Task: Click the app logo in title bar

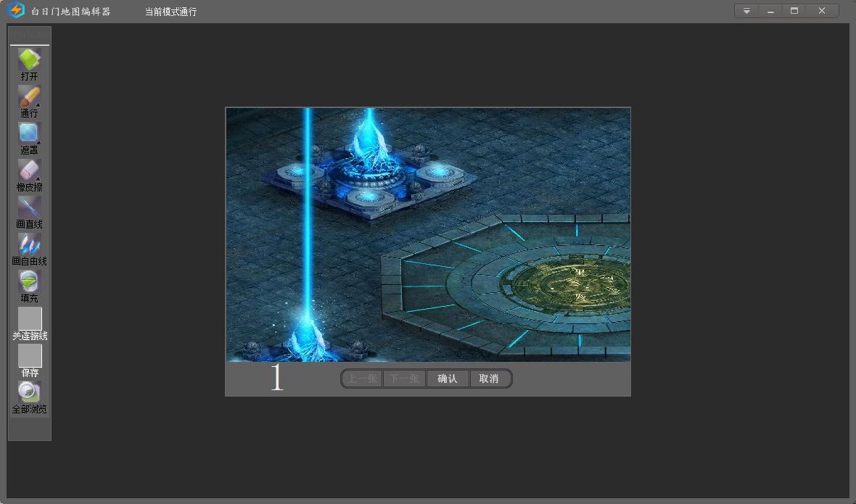Action: coord(17,10)
